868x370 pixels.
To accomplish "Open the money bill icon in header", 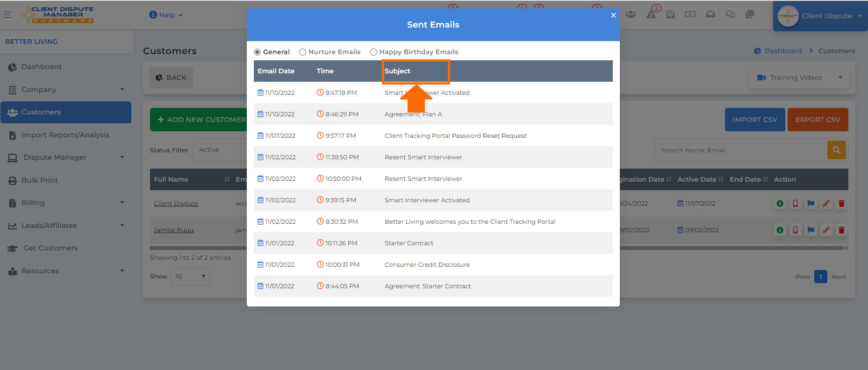I will (690, 14).
